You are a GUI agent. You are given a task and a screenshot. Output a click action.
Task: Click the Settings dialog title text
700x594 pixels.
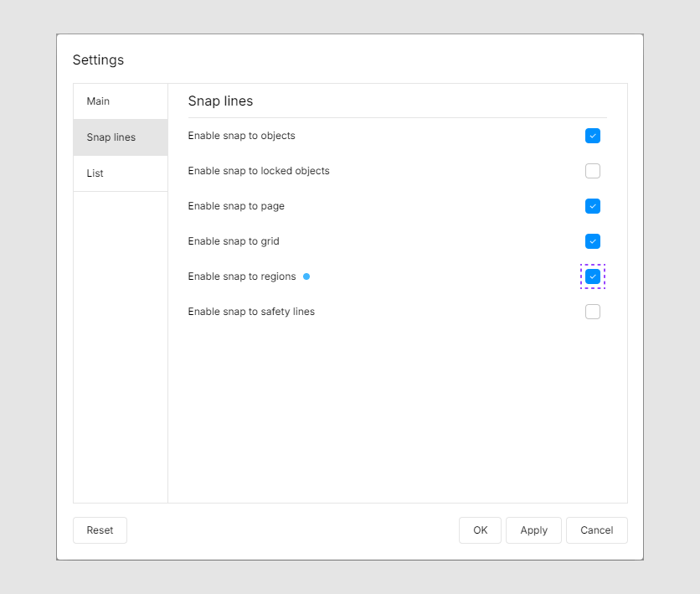click(x=98, y=60)
